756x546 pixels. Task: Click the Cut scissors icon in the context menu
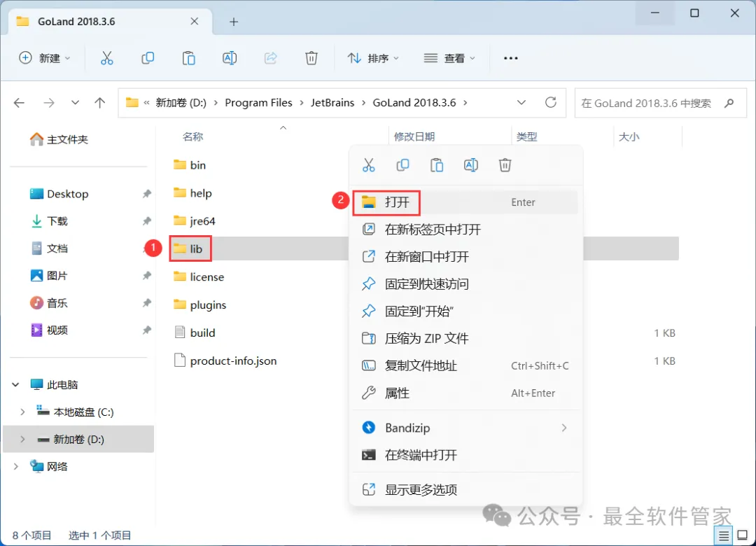[x=369, y=165]
